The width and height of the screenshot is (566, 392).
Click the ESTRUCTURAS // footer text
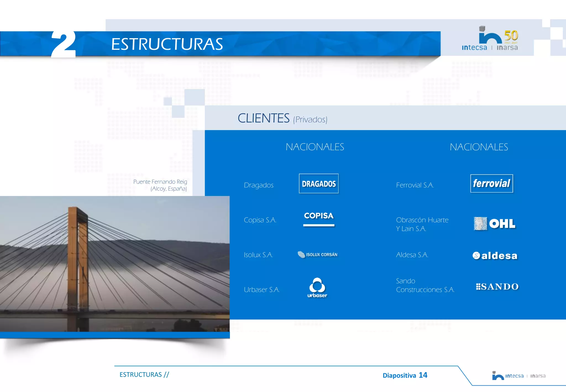click(x=144, y=375)
